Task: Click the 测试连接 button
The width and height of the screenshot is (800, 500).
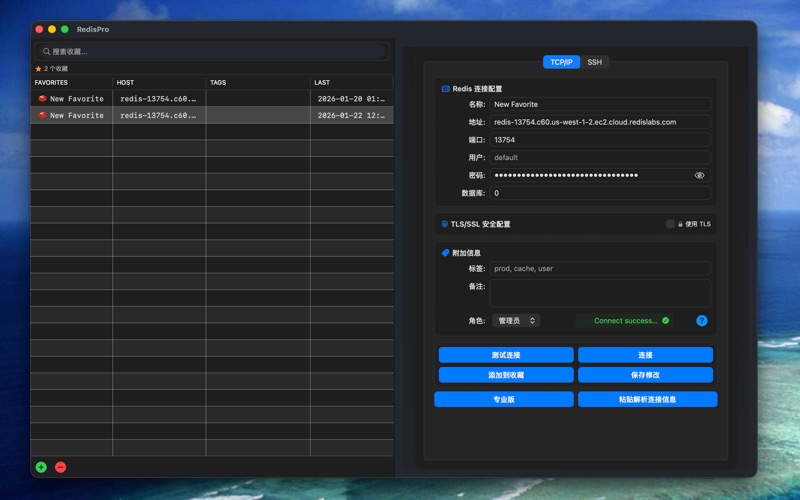Action: click(x=506, y=355)
